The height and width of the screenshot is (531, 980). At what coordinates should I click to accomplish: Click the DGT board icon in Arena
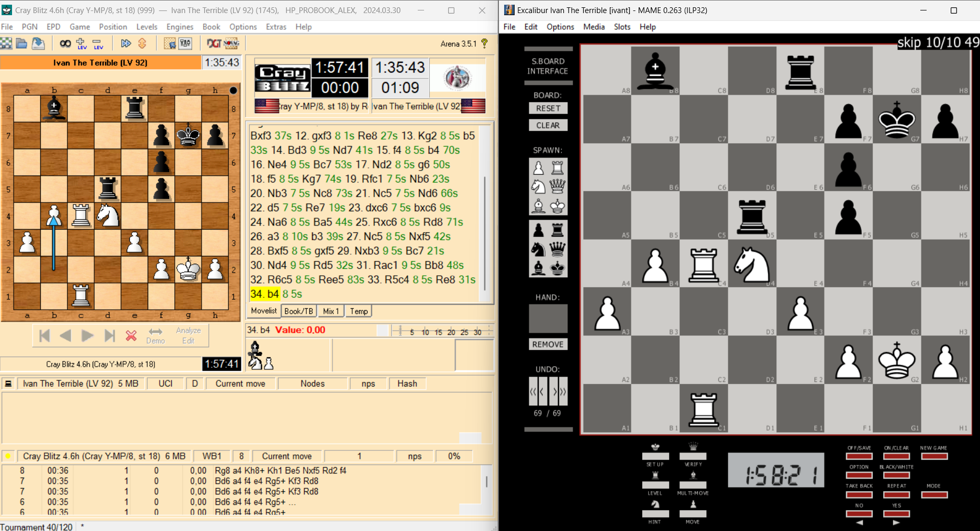[x=214, y=43]
